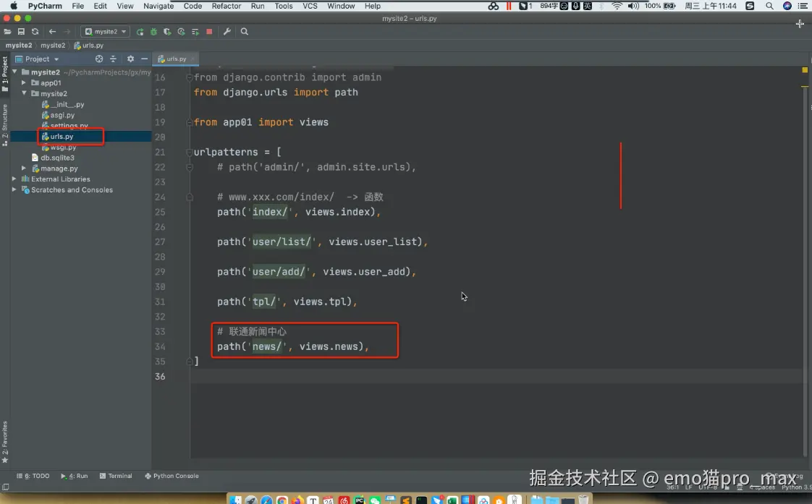Open the mysite2 run configuration dropdown
812x504 pixels.
click(x=106, y=32)
